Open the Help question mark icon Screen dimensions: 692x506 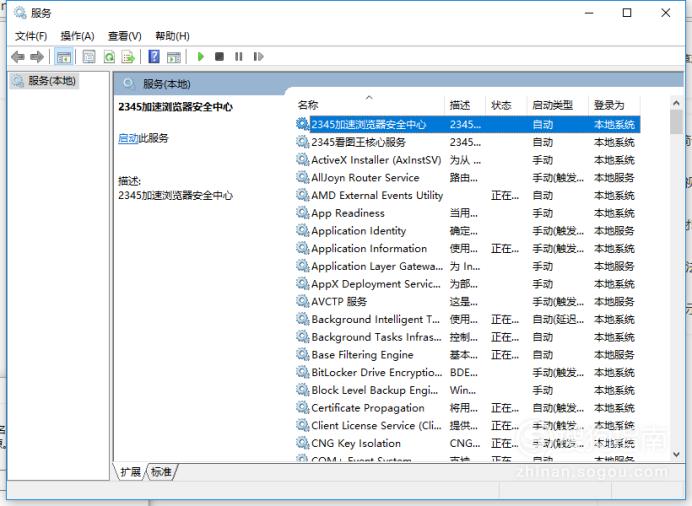pyautogui.click(x=154, y=57)
